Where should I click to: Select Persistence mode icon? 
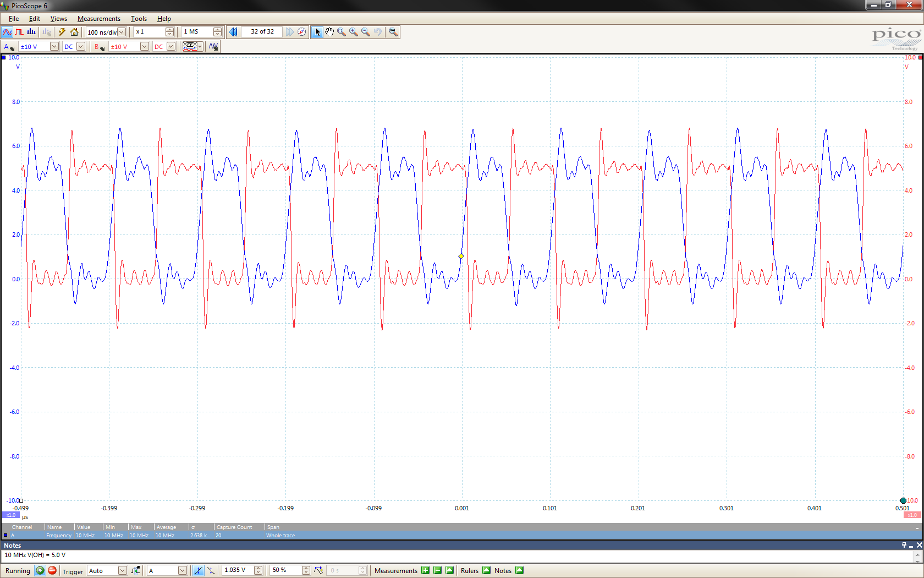click(x=19, y=32)
